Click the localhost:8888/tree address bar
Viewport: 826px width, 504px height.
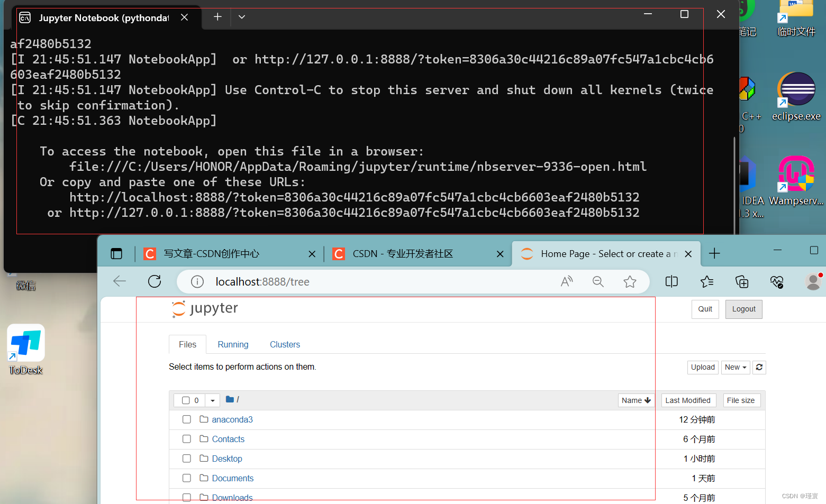[x=262, y=281]
